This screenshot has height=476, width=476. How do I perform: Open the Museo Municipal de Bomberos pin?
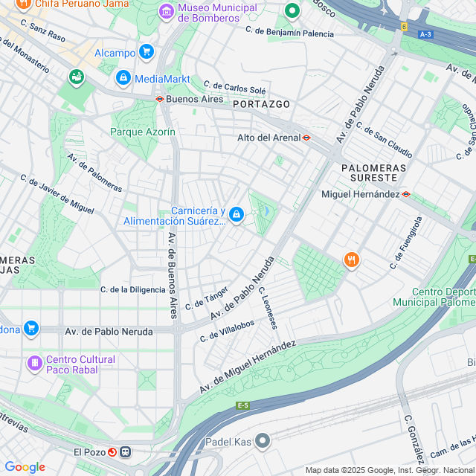tap(167, 12)
